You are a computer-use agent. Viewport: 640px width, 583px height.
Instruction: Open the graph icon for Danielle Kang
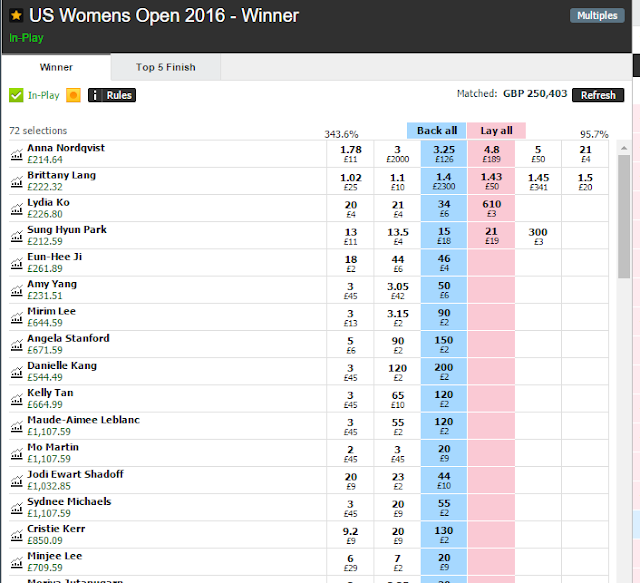[17, 372]
